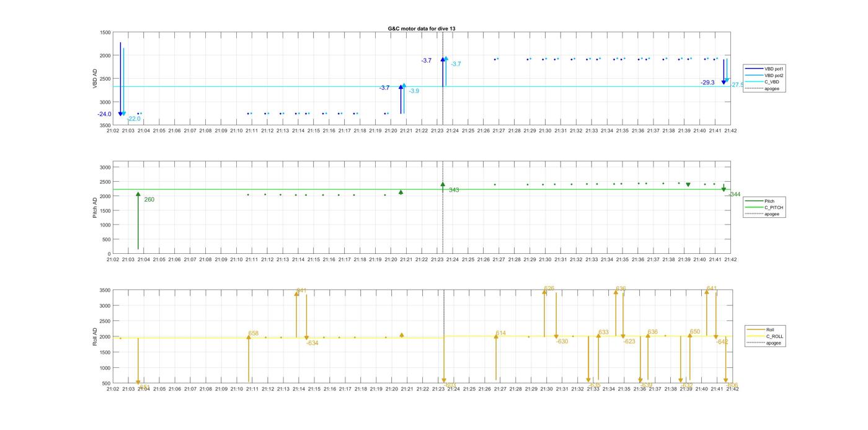Click the 'Roll AD' y-axis label

click(95, 337)
